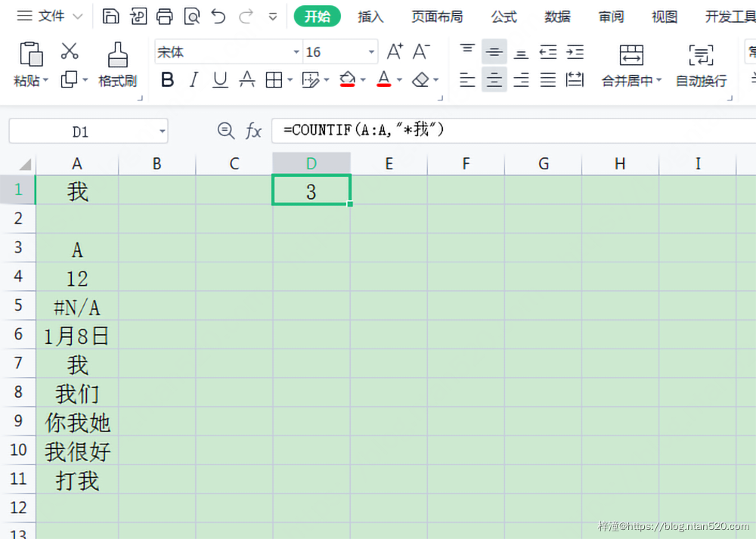Align text right
The image size is (756, 539).
pos(521,79)
